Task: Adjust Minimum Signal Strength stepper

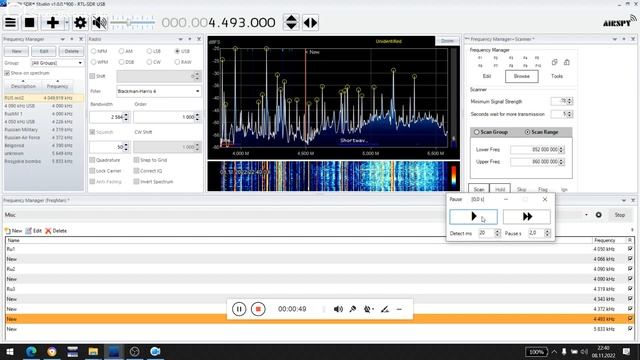Action: tap(570, 101)
